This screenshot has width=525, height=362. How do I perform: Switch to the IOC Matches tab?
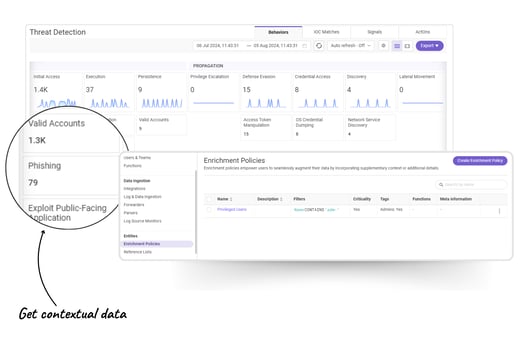[326, 32]
